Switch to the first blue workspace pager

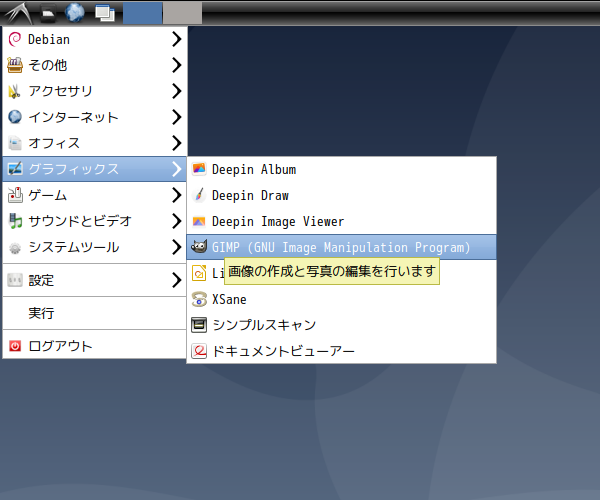point(142,13)
